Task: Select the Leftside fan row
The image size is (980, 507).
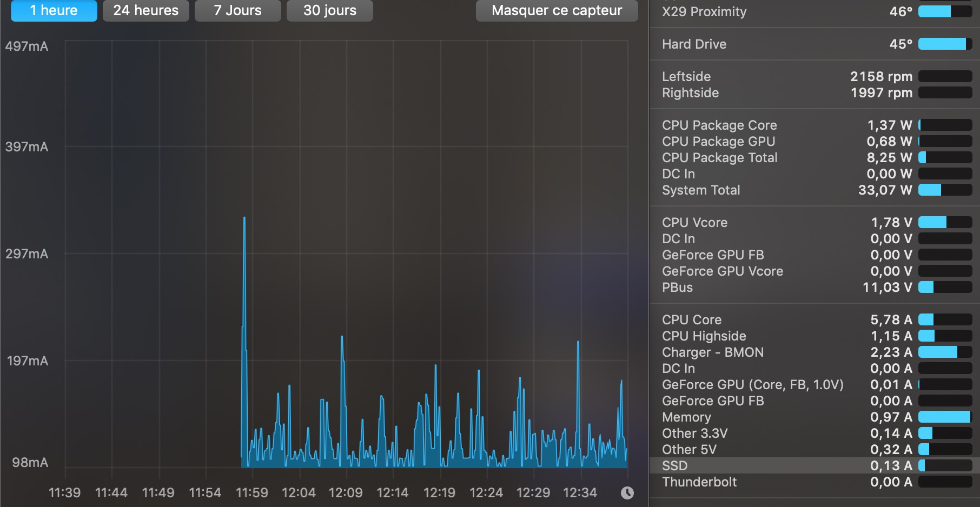Action: coord(815,76)
